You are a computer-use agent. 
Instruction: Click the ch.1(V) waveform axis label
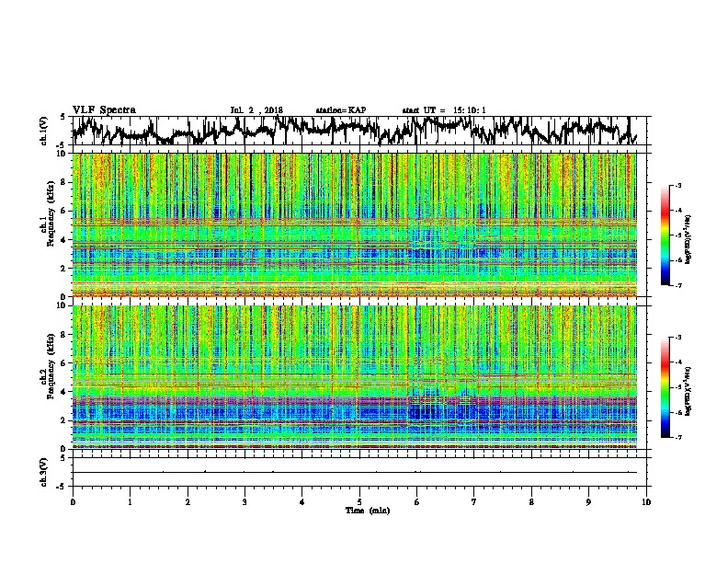pyautogui.click(x=43, y=131)
